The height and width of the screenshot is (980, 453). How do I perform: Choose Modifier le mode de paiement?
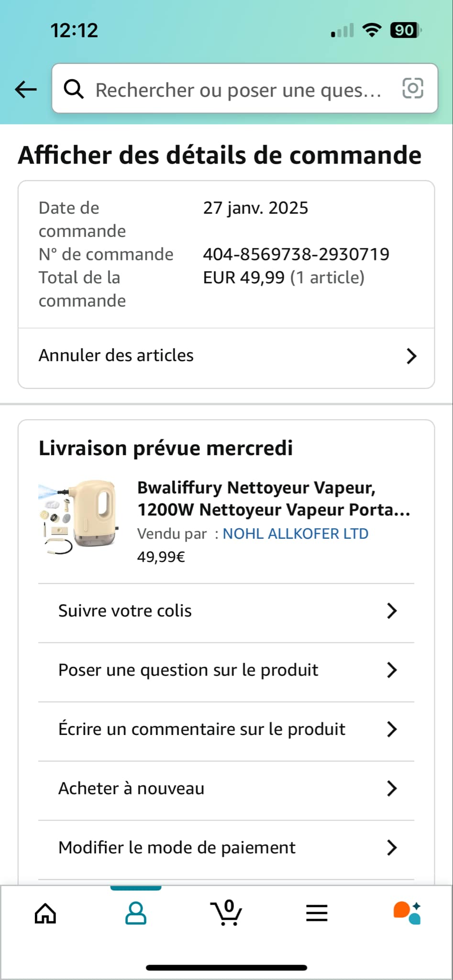click(x=177, y=847)
